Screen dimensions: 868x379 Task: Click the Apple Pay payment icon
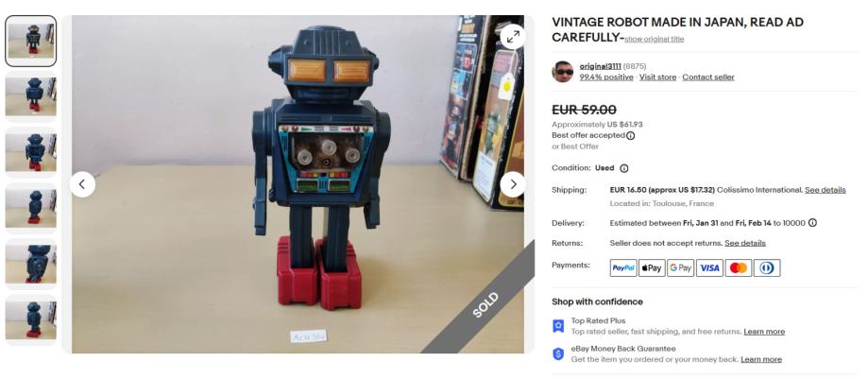[652, 268]
